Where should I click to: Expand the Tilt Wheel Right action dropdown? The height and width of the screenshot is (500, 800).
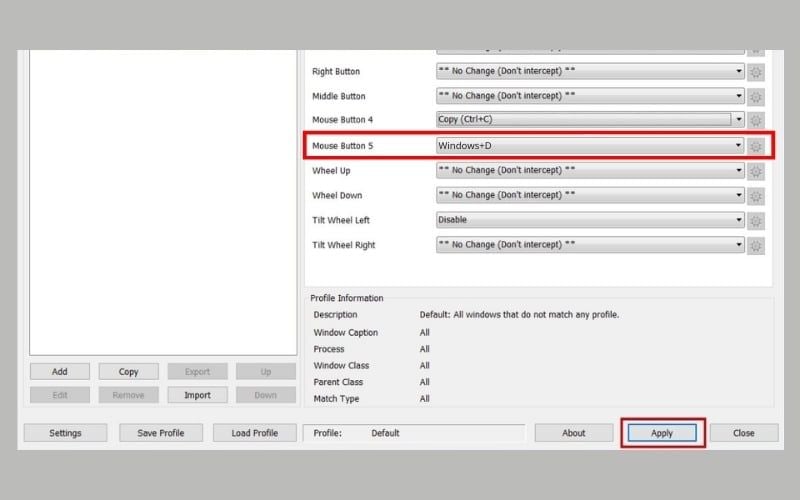tap(590, 244)
